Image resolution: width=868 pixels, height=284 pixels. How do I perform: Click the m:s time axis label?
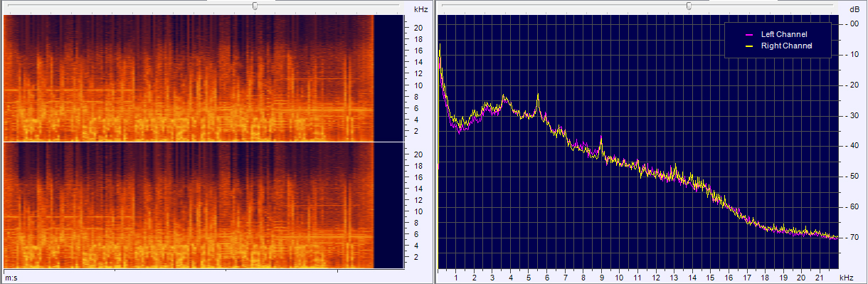[x=12, y=276]
